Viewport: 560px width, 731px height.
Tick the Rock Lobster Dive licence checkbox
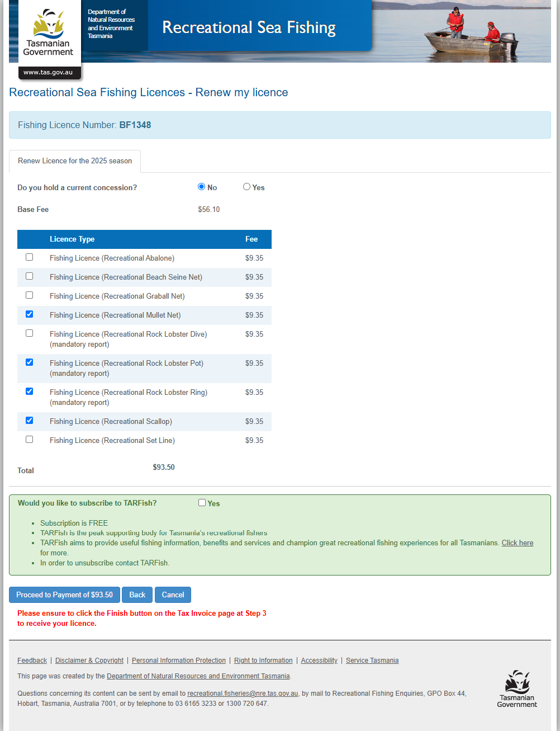coord(30,333)
